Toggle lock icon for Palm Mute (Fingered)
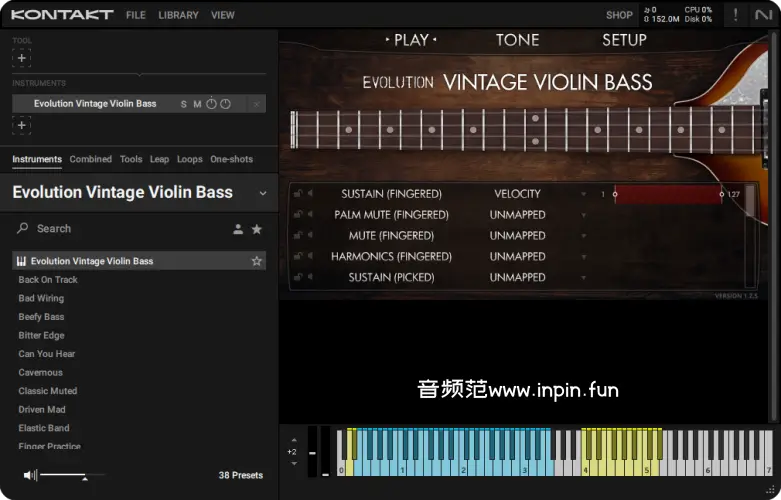Screen dimensions: 781x500 click(297, 215)
